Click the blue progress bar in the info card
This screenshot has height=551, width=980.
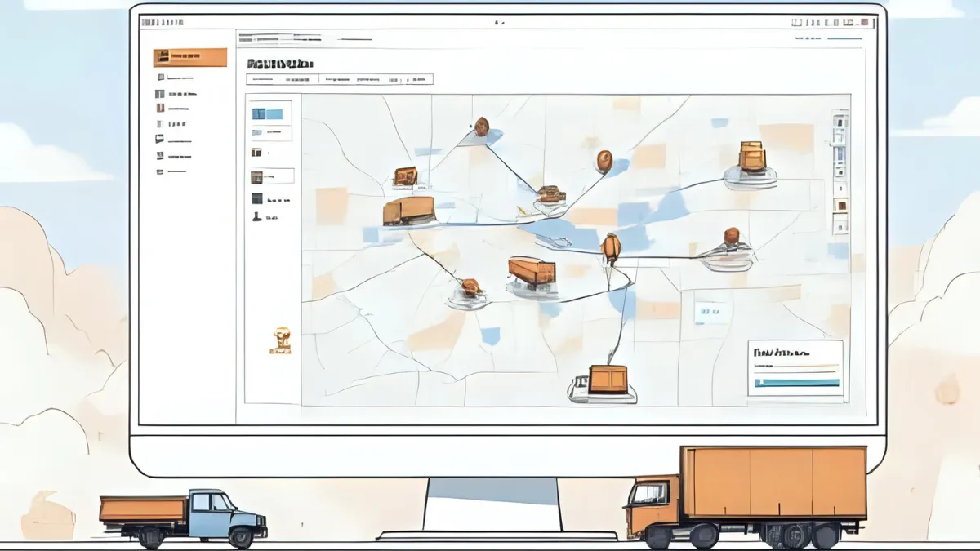click(796, 381)
